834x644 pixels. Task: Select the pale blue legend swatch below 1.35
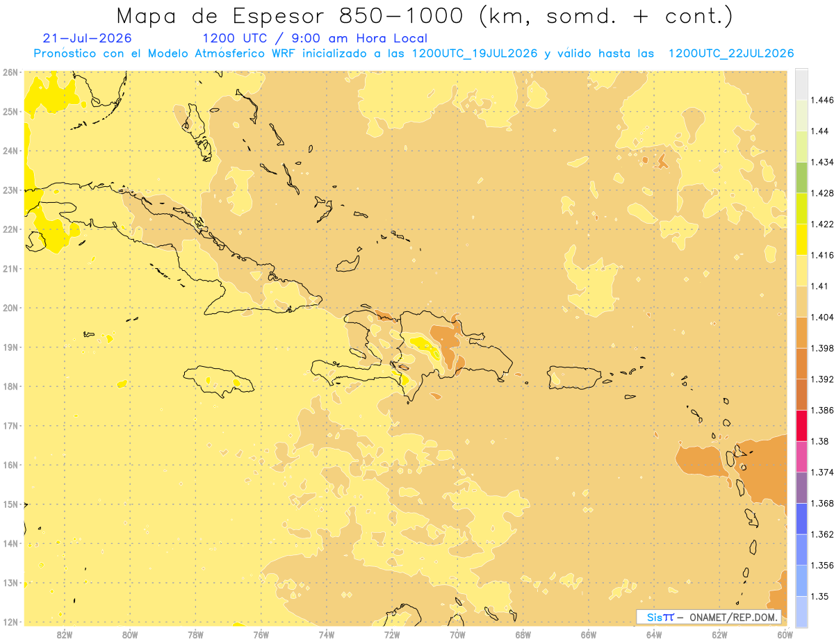(x=801, y=611)
